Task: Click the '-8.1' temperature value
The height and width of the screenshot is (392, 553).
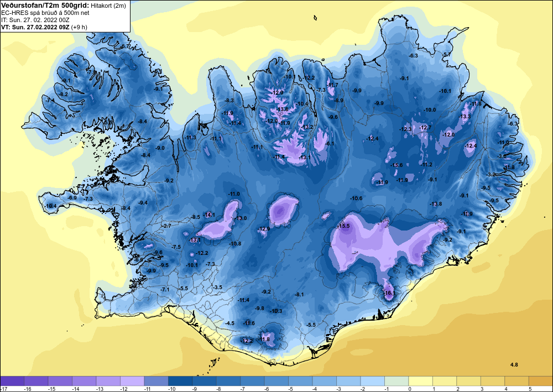Action: click(x=299, y=294)
